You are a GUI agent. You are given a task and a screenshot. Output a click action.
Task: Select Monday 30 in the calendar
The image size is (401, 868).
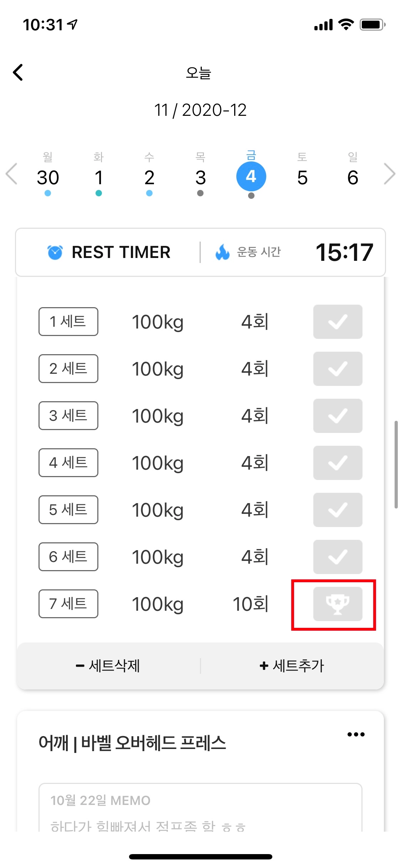(x=48, y=177)
